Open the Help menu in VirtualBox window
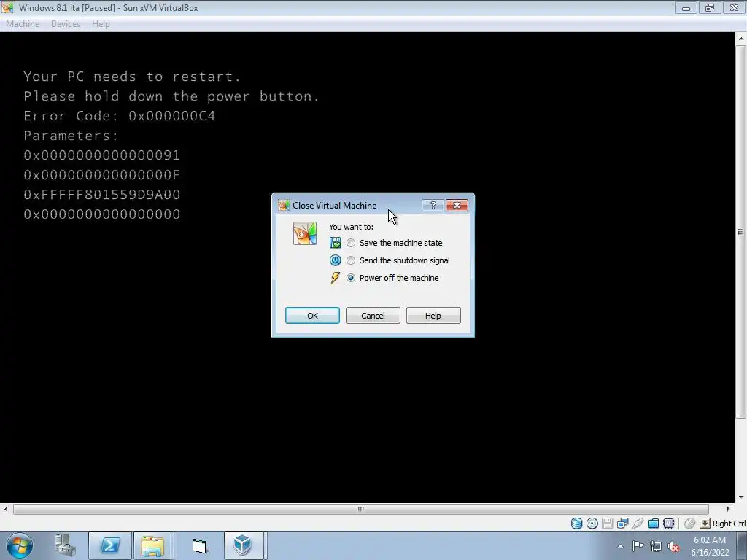Image resolution: width=747 pixels, height=560 pixels. (x=101, y=24)
